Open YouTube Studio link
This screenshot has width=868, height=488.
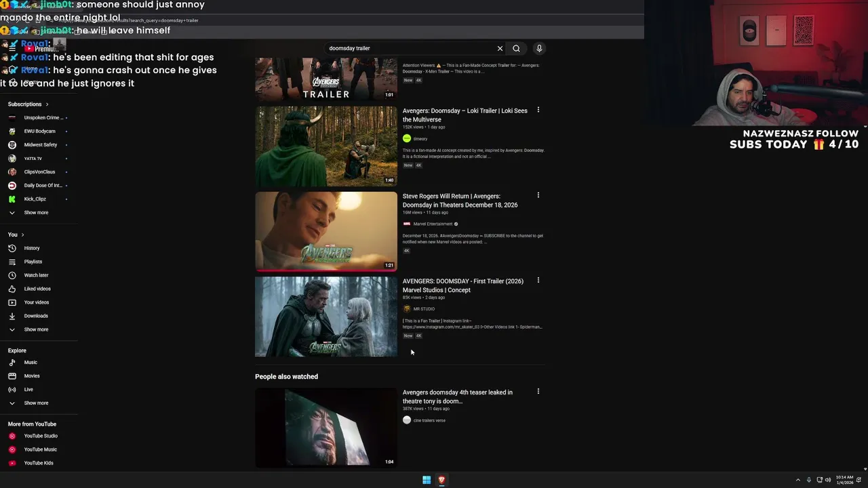(41, 436)
